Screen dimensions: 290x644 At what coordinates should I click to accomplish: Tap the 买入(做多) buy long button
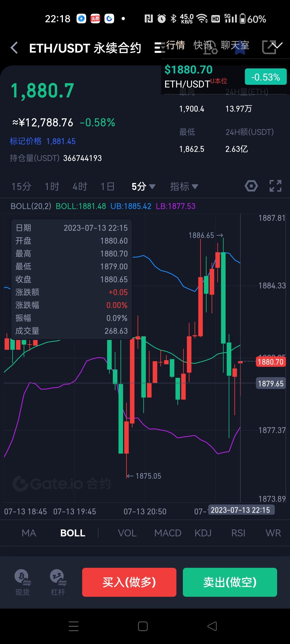[129, 582]
